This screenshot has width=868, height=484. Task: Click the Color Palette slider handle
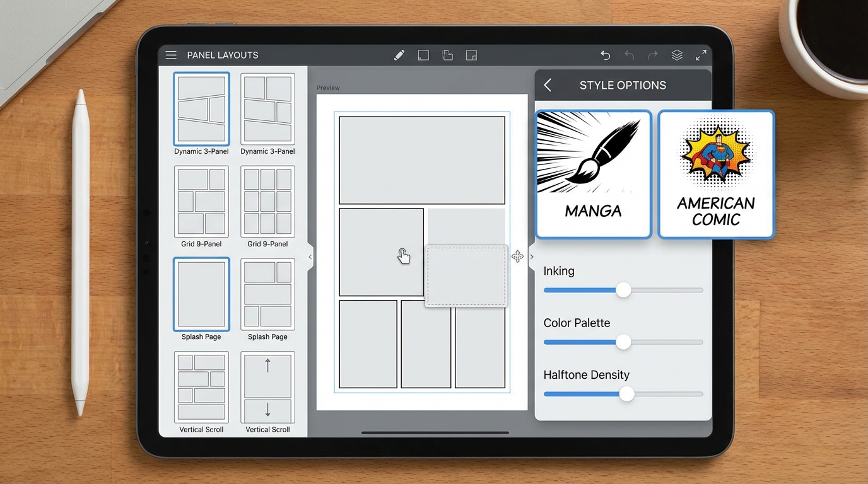coord(623,342)
